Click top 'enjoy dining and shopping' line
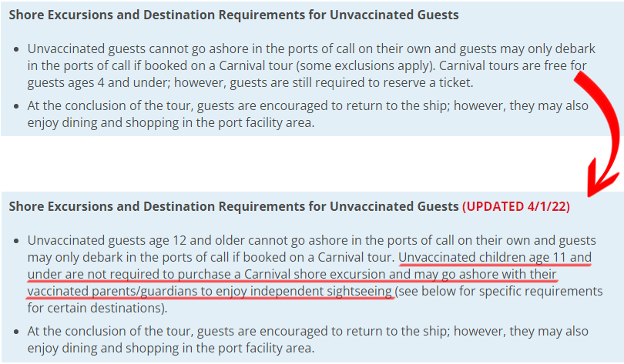The image size is (624, 364). (171, 122)
